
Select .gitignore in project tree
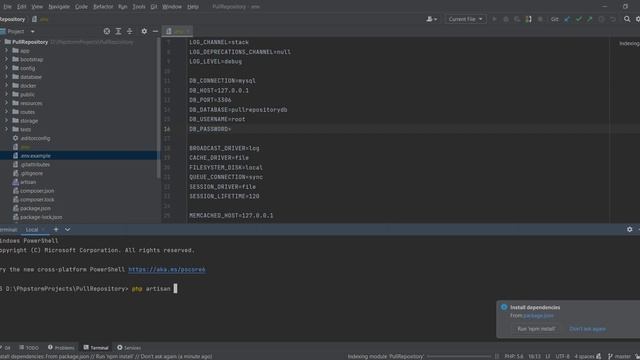point(31,173)
